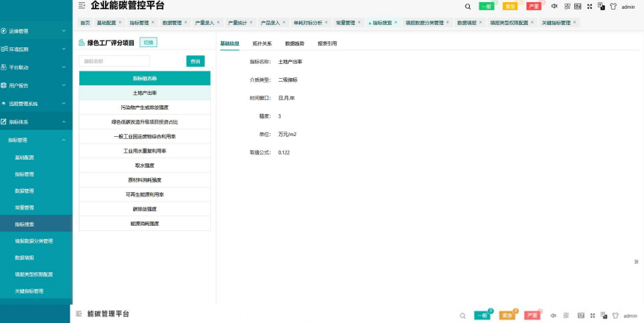644x323 pixels.
Task: Open the admin user menu in top header
Action: coord(628,7)
